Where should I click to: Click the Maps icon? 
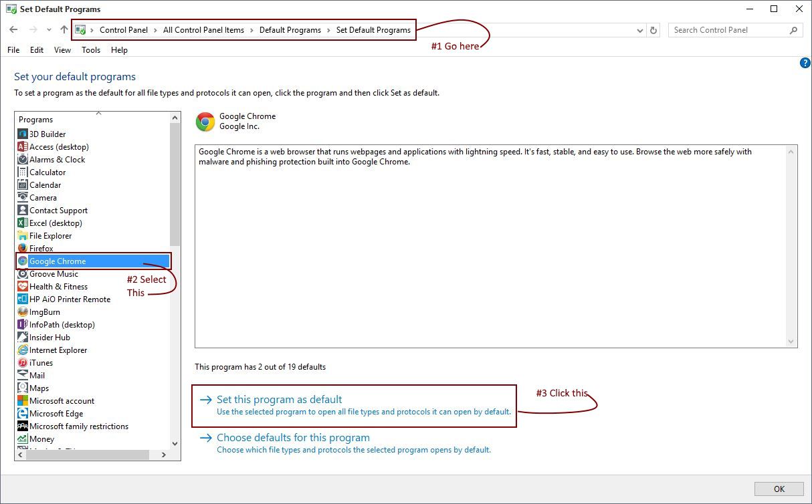tap(23, 388)
